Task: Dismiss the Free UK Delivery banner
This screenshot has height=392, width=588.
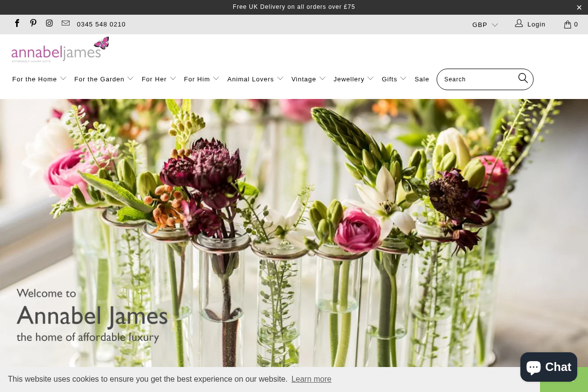Action: pyautogui.click(x=579, y=7)
